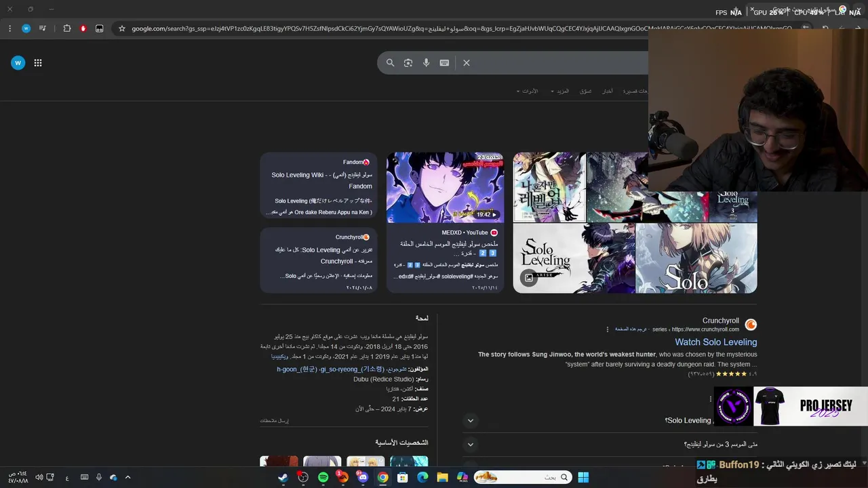Viewport: 868px width, 488px height.
Task: Open the Watch Solo Leveling result link
Action: [x=715, y=342]
